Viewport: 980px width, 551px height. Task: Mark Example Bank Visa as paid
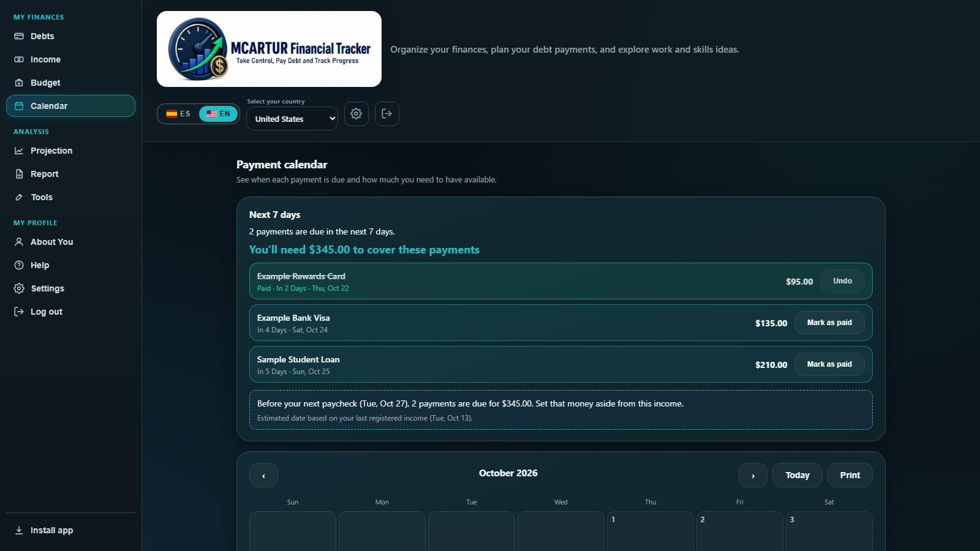[829, 323]
